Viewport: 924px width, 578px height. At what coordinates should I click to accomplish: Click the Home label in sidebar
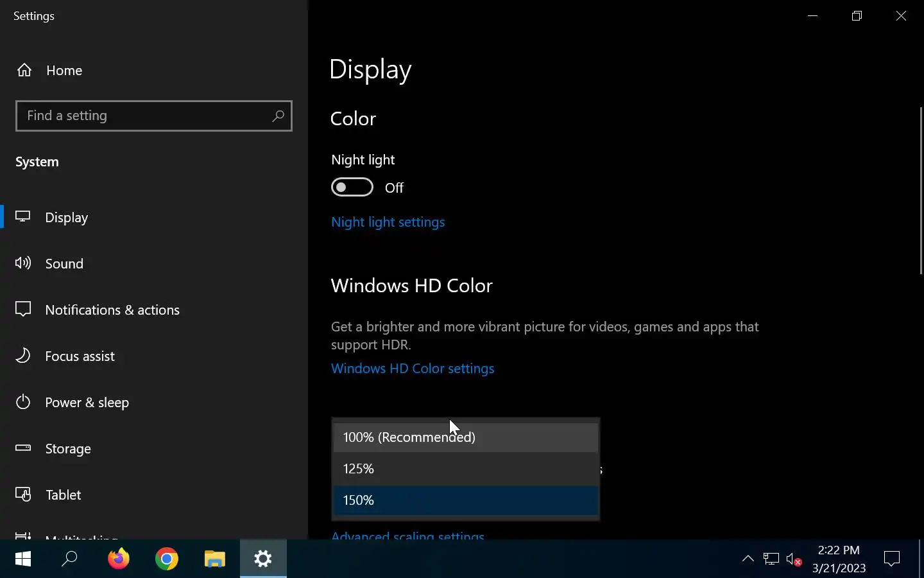click(x=64, y=71)
